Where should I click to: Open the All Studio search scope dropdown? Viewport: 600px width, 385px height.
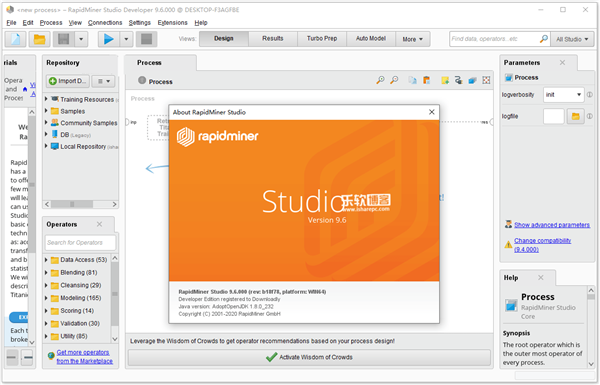pos(572,39)
